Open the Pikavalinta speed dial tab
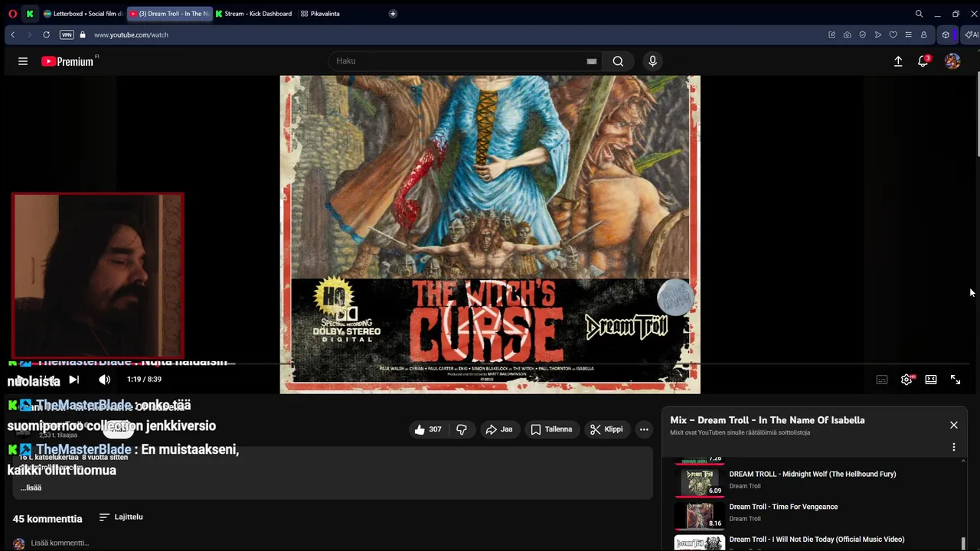Image resolution: width=980 pixels, height=551 pixels. [321, 14]
